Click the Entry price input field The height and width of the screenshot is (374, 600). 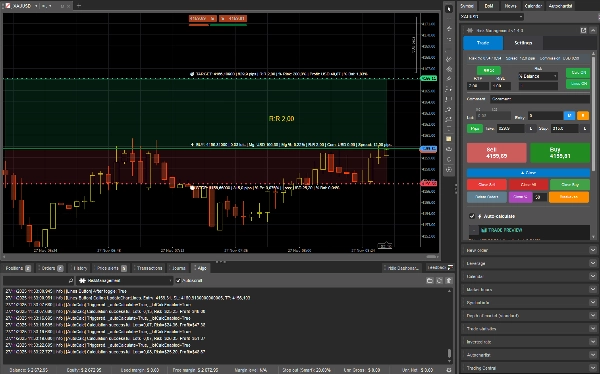(545, 116)
